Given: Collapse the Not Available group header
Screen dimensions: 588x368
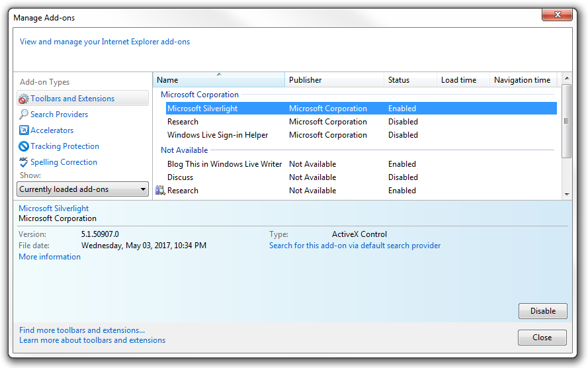Looking at the screenshot, I should click(x=184, y=150).
